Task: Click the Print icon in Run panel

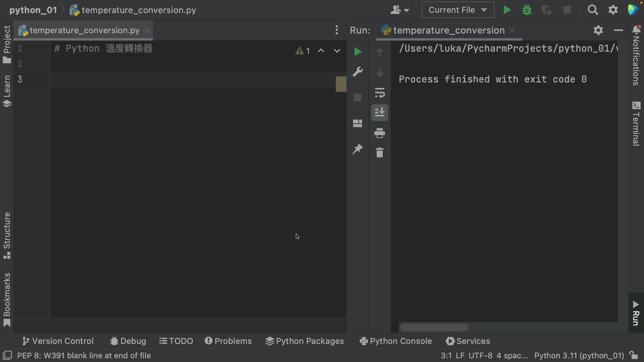Action: point(379,133)
